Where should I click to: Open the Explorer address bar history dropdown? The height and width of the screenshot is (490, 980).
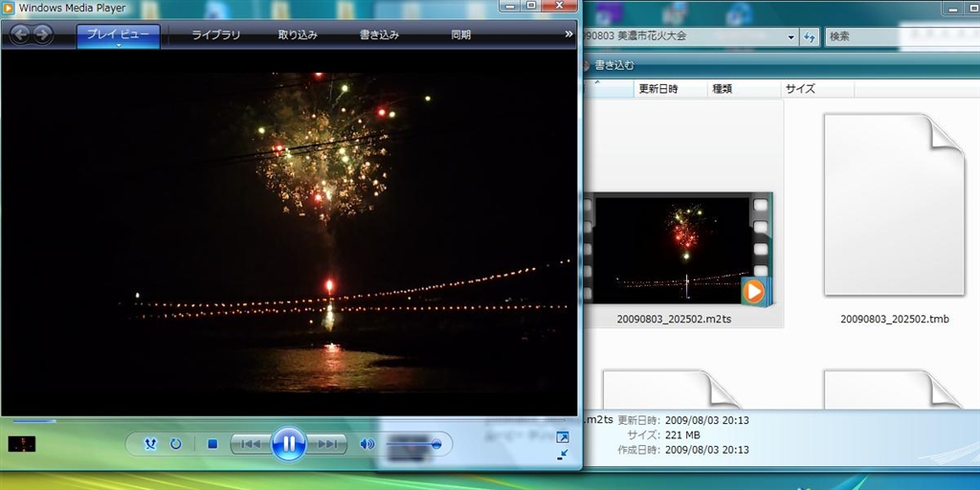791,36
